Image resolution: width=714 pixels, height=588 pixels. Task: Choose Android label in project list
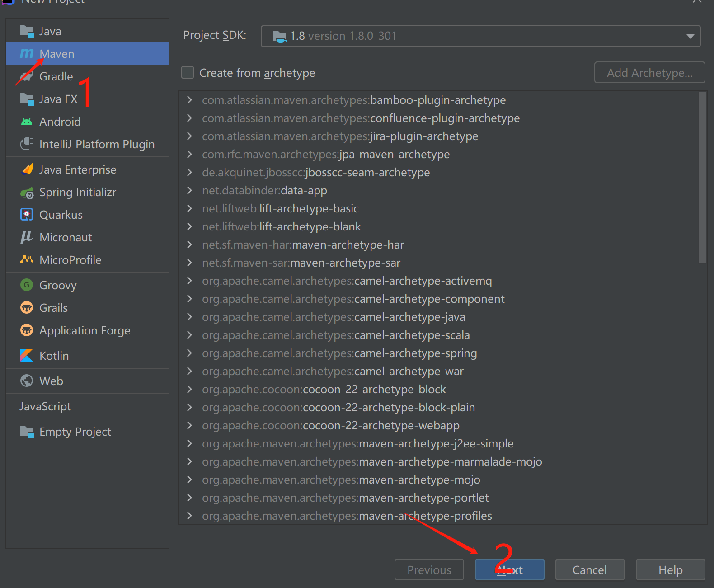[60, 122]
